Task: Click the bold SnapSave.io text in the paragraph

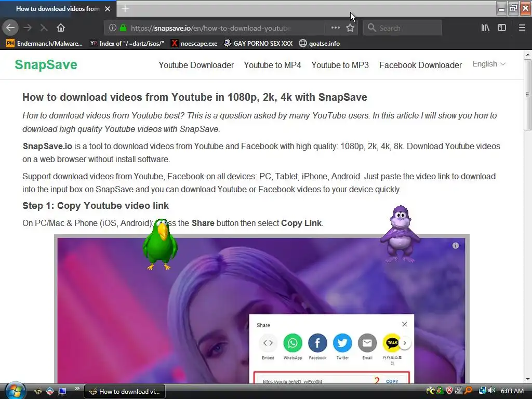Action: [x=47, y=146]
